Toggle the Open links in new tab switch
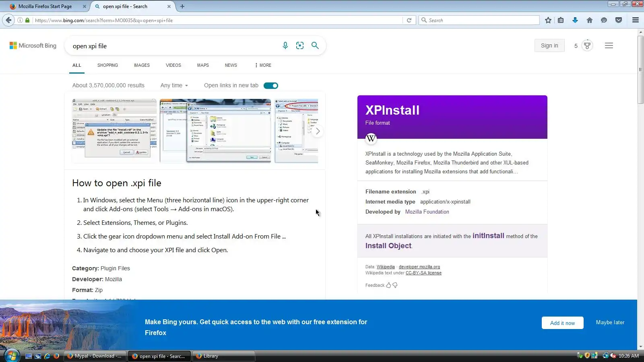The width and height of the screenshot is (644, 362). pos(271,85)
